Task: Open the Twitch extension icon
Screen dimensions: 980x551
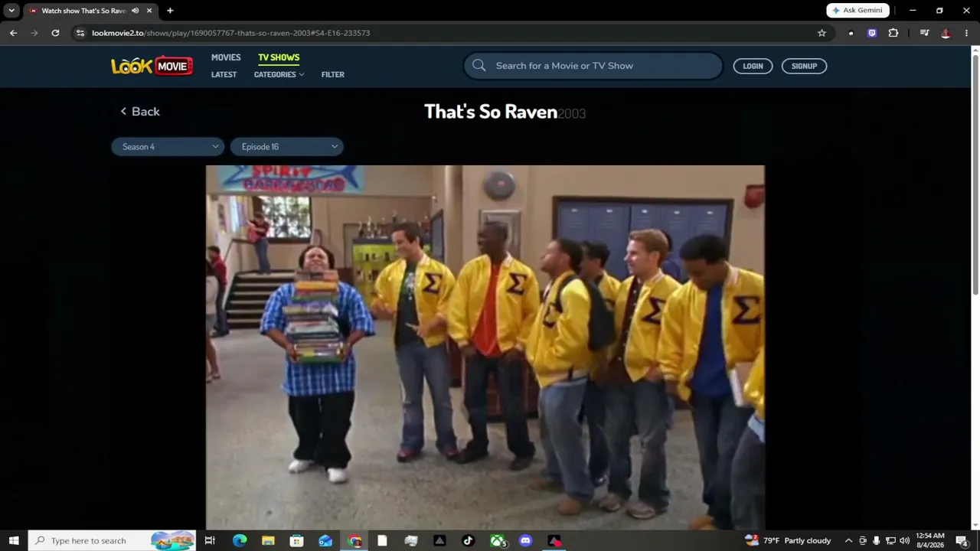Action: click(871, 33)
